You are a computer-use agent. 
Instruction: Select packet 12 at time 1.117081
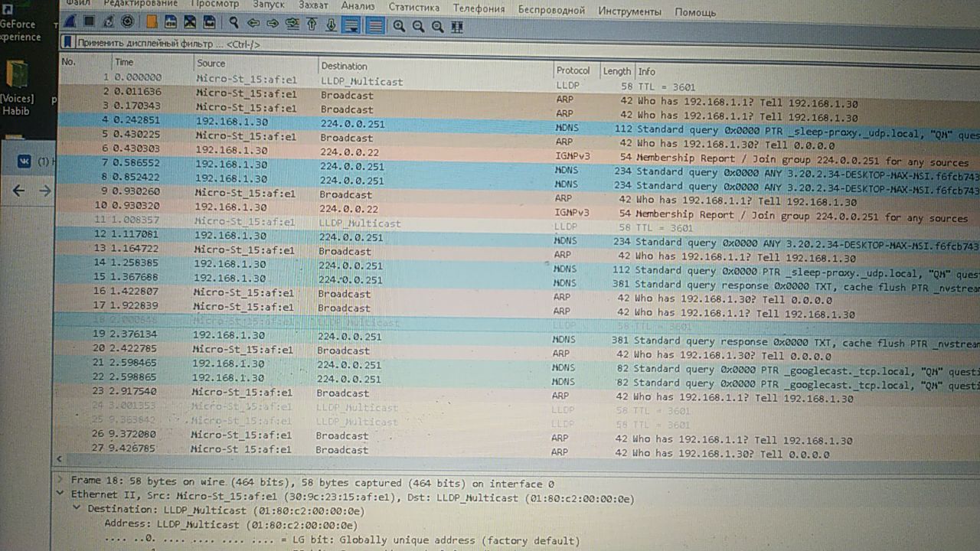tap(519, 237)
